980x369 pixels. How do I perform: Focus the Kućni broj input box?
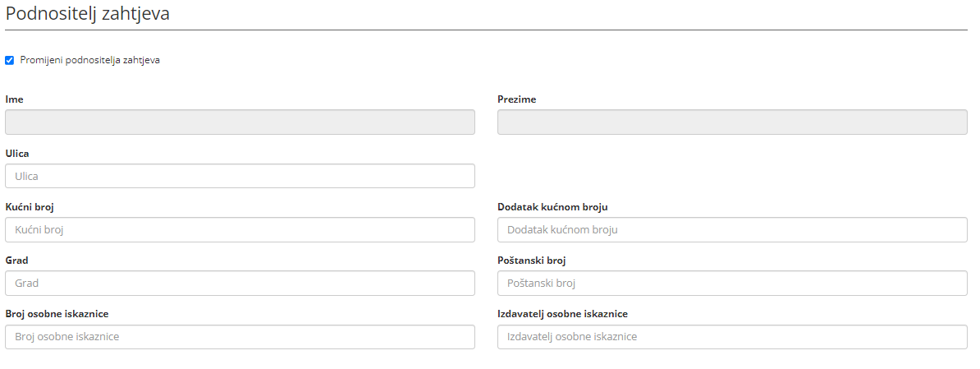click(240, 230)
